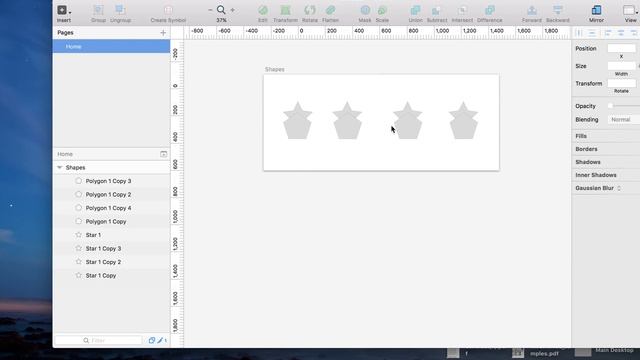Click the Mask tool icon
Image resolution: width=640 pixels, height=360 pixels.
(x=365, y=10)
